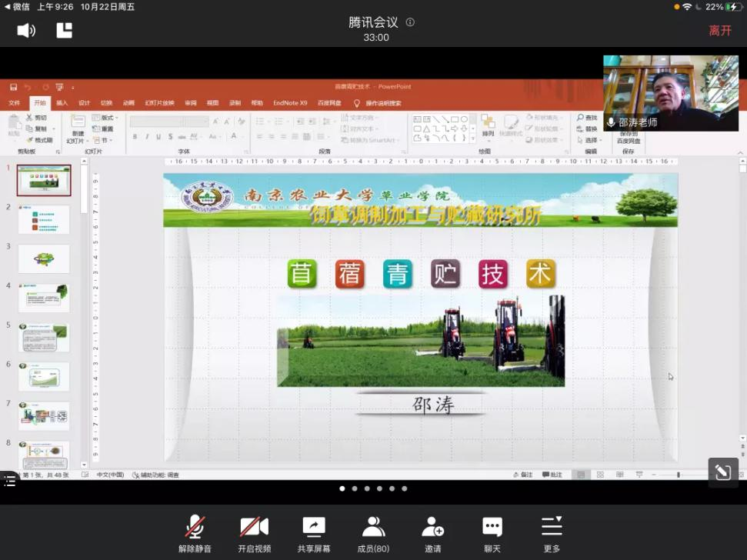Select 邵涛老师 video thumbnail

pyautogui.click(x=672, y=93)
